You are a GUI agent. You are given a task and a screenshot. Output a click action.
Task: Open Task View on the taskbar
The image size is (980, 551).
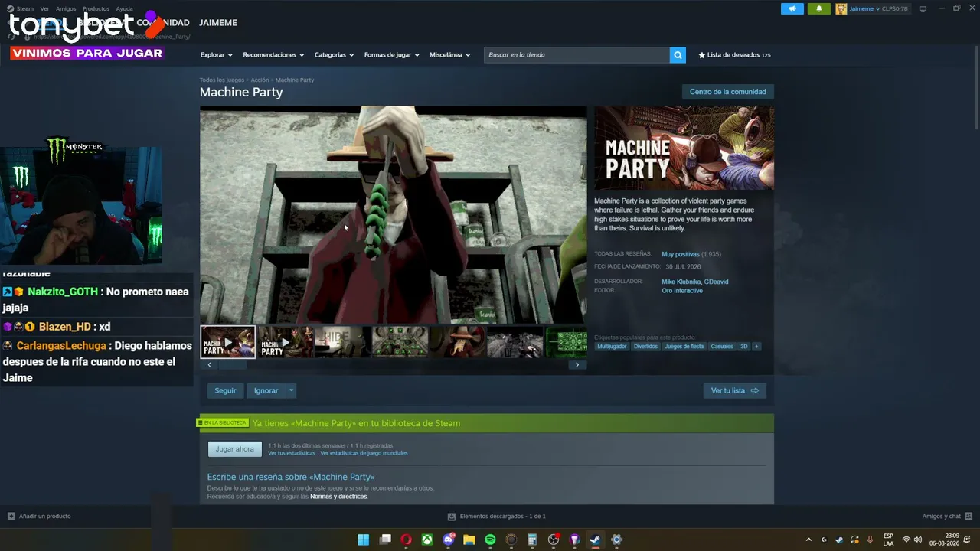pyautogui.click(x=385, y=540)
